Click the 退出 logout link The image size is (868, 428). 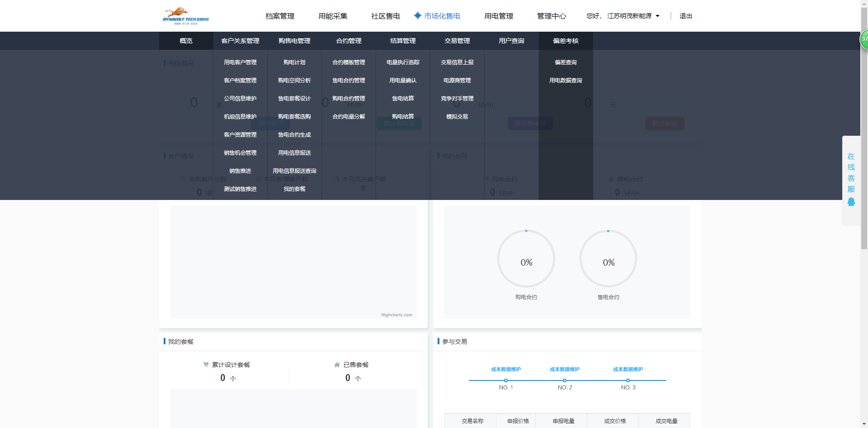686,16
